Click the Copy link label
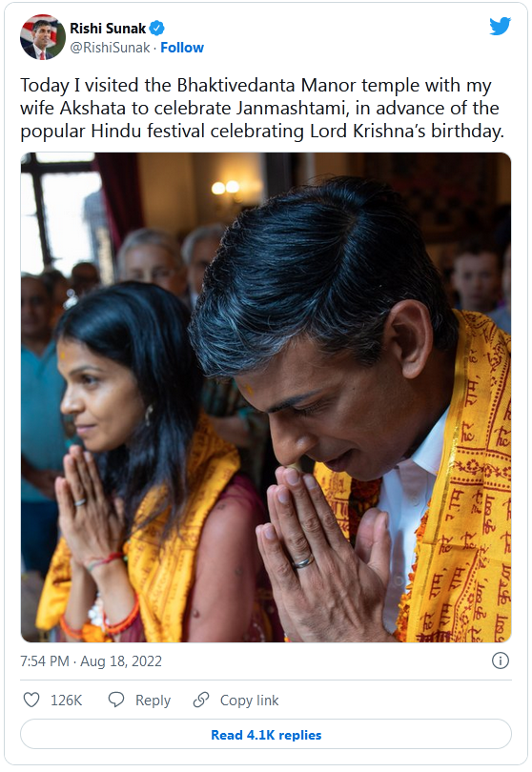Image resolution: width=532 pixels, height=772 pixels. [249, 701]
